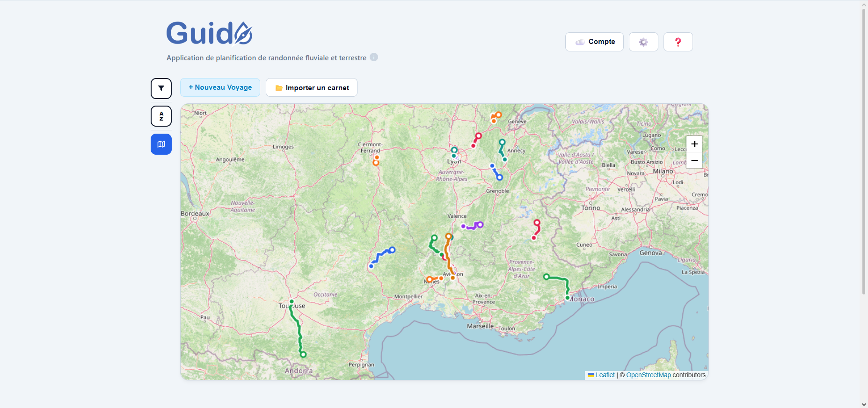Select the blue route near Grenoble
868x408 pixels.
[x=496, y=172]
